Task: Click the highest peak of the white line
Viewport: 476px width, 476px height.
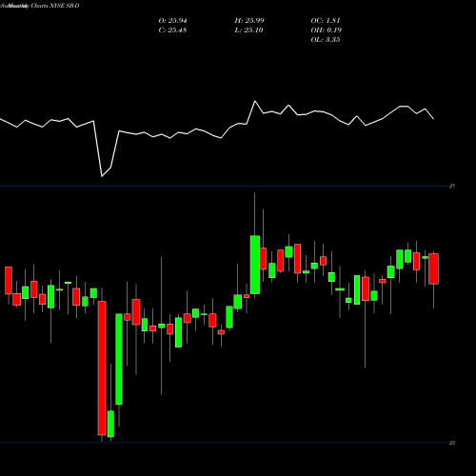Action: 255,101
